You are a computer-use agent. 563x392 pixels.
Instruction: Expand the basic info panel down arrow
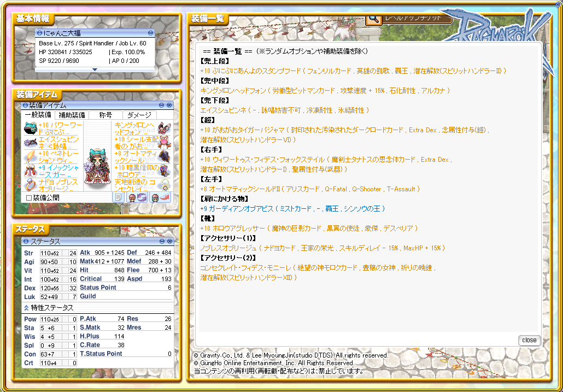[x=94, y=69]
